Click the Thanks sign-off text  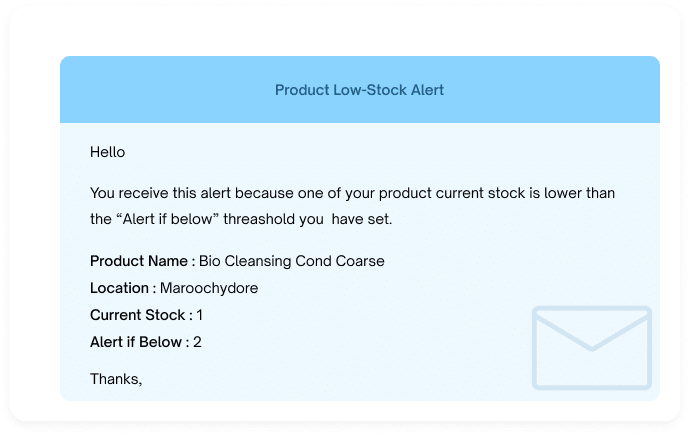(x=116, y=379)
